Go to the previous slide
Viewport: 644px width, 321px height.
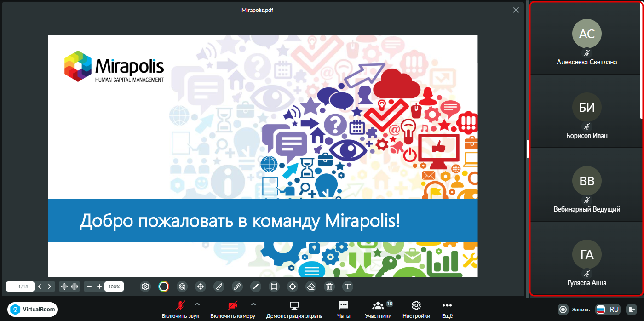tap(40, 287)
